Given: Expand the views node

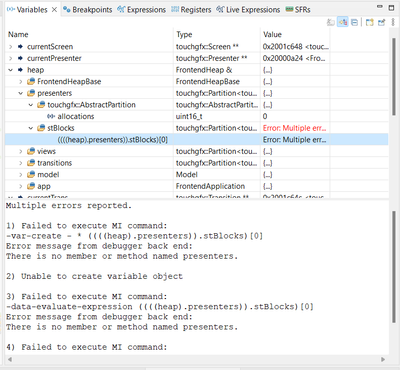Looking at the screenshot, I should (21, 151).
